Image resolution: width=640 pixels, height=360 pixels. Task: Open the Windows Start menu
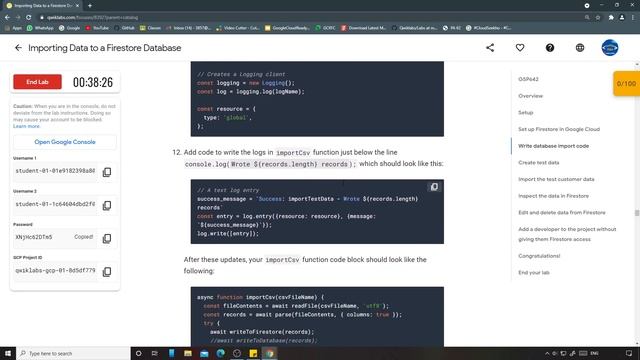click(x=8, y=353)
